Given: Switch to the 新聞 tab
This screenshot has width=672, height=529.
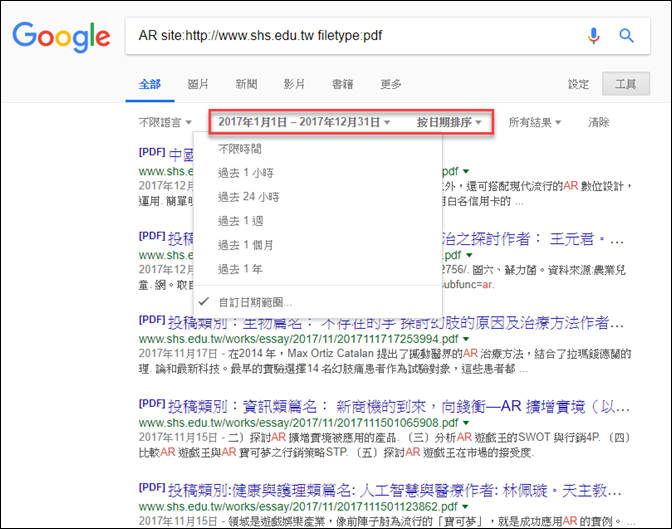Looking at the screenshot, I should point(246,84).
